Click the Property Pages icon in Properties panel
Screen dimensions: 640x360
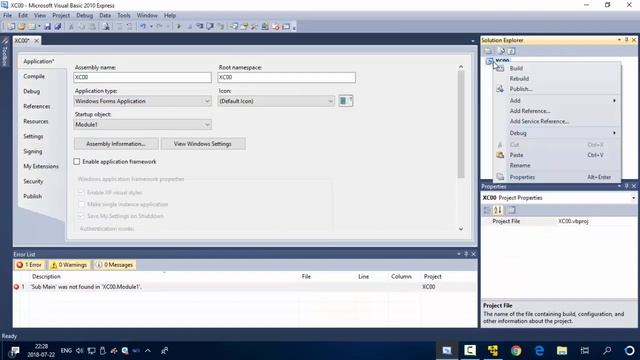point(511,210)
